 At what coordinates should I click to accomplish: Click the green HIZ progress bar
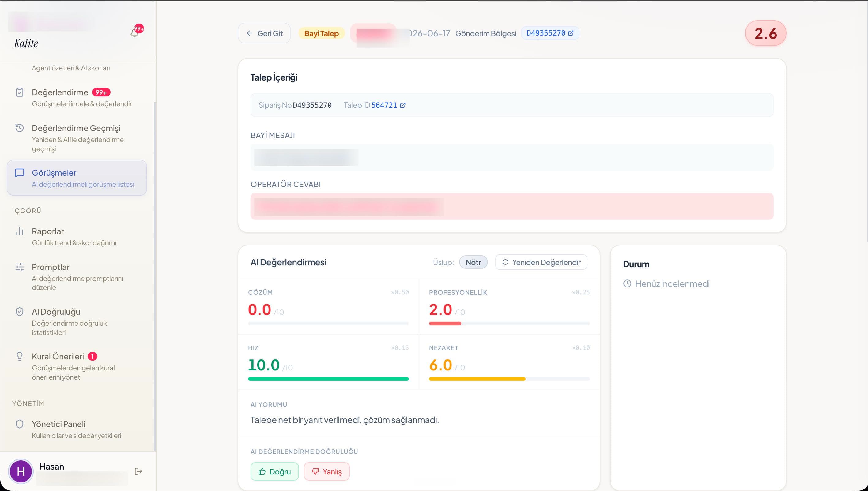[x=328, y=379]
